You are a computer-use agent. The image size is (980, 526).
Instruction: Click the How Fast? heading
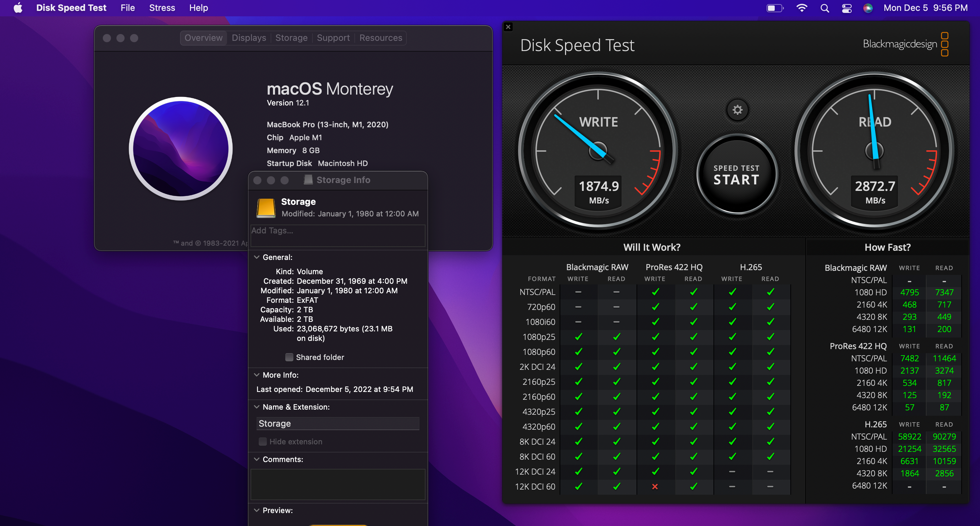coord(887,248)
